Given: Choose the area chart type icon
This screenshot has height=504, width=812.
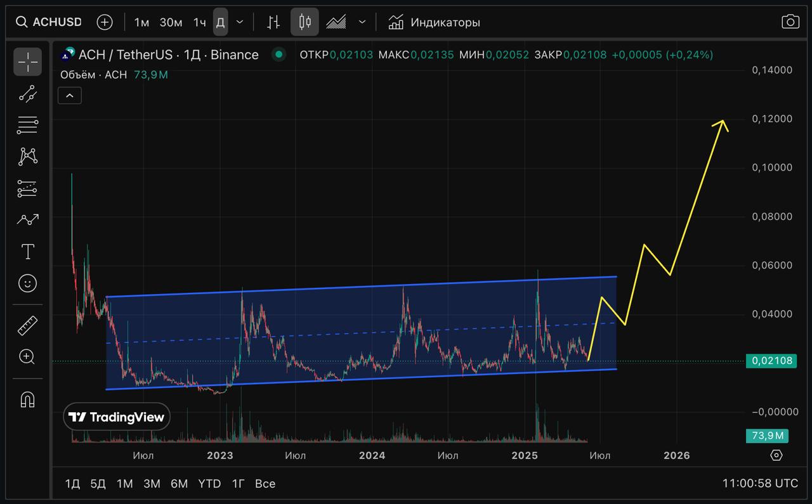Looking at the screenshot, I should (336, 22).
